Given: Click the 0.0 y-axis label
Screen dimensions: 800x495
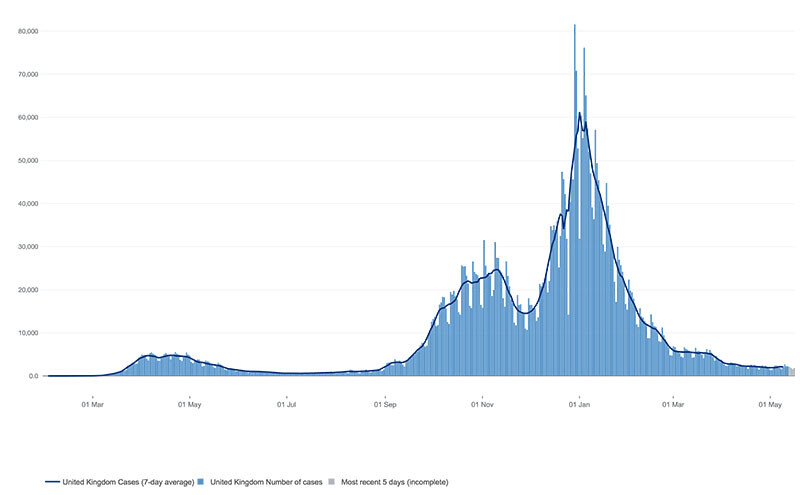Looking at the screenshot, I should point(33,376).
